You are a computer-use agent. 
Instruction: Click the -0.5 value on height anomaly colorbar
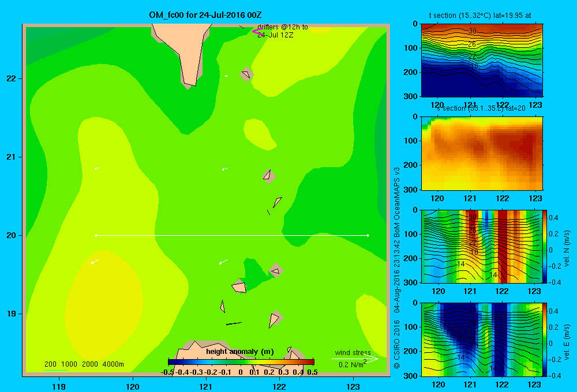[x=167, y=372]
